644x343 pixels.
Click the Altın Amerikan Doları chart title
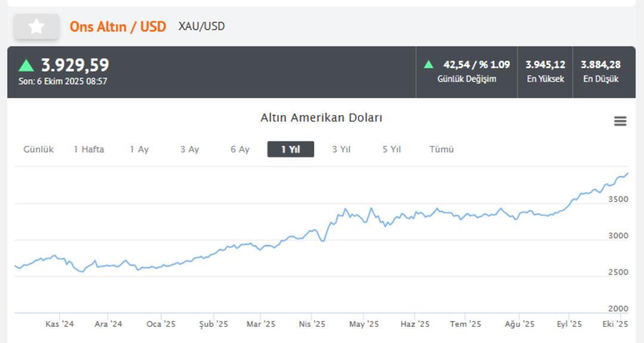[x=321, y=118]
